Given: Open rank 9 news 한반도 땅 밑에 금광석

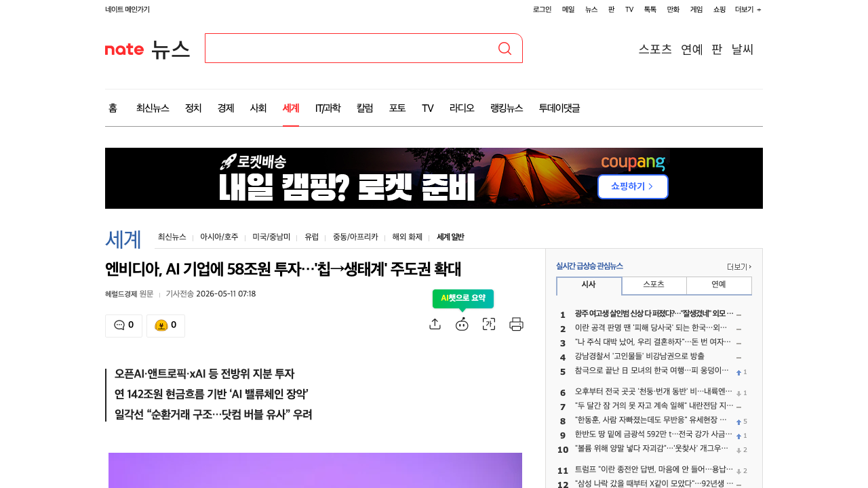Looking at the screenshot, I should click(x=654, y=434).
